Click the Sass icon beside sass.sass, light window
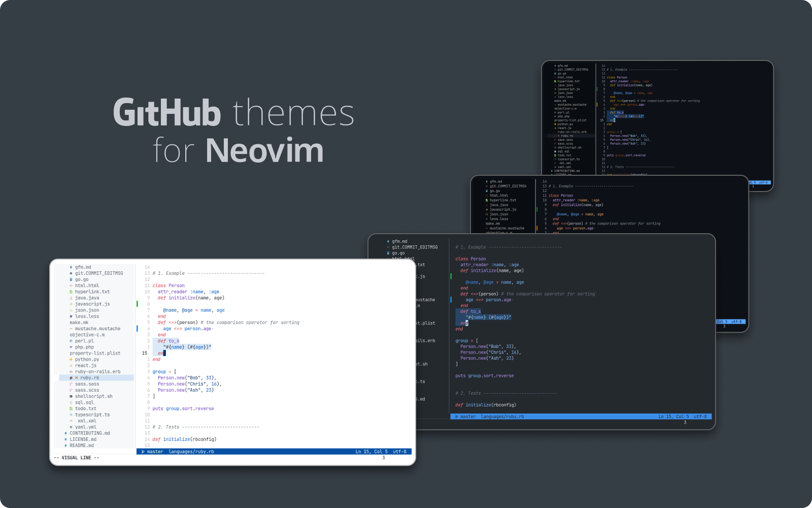 [71, 384]
